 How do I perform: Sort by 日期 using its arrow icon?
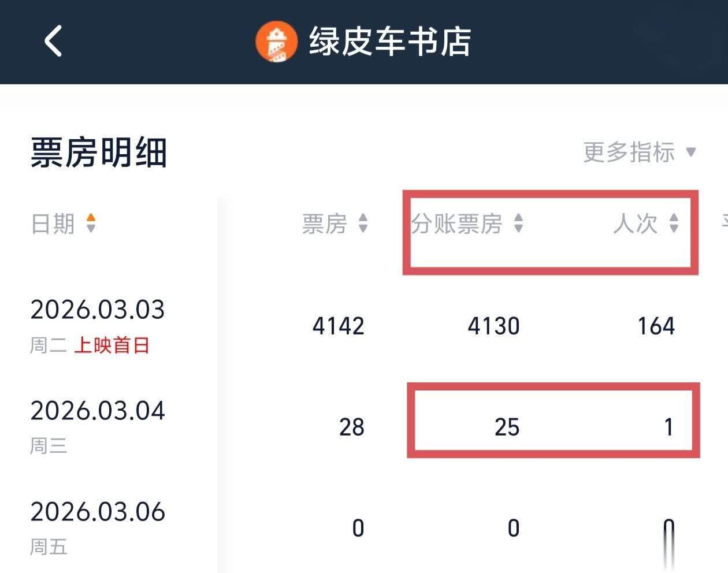91,223
